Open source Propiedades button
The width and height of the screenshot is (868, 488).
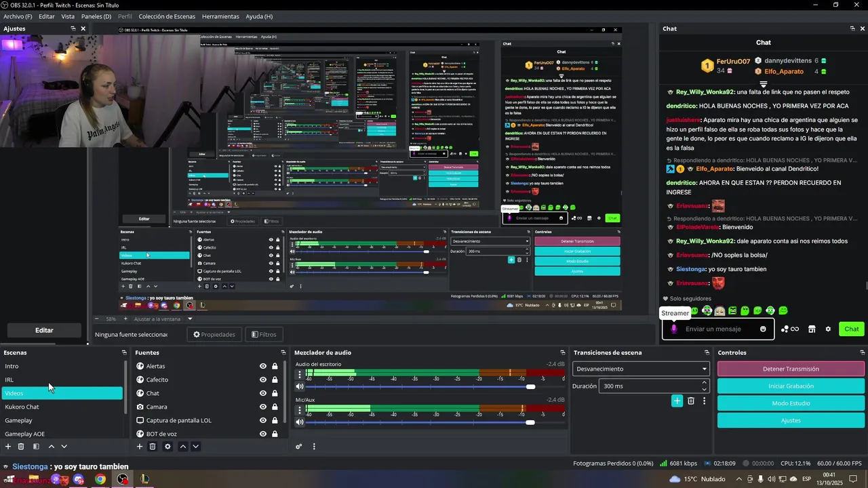pos(214,334)
